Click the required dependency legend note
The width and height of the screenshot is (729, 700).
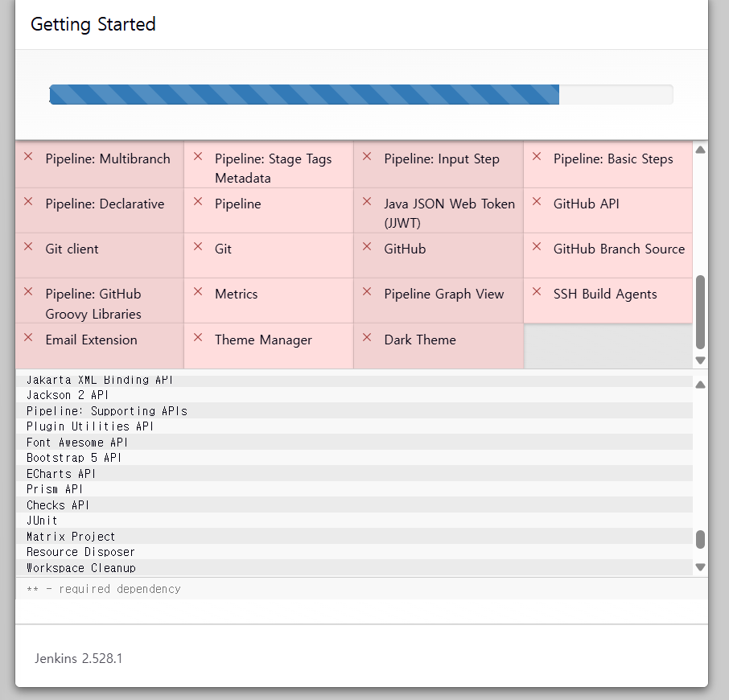104,589
